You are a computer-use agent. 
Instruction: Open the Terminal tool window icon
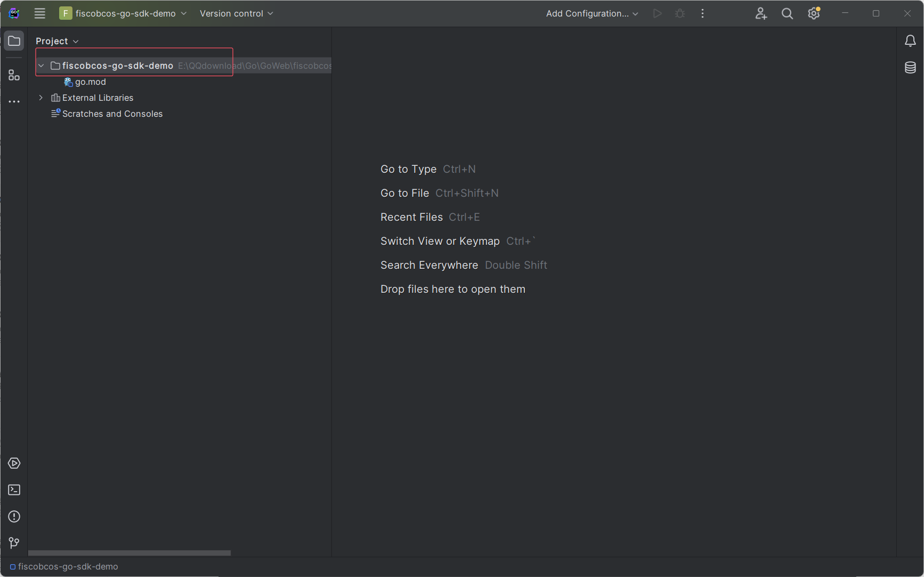(x=14, y=490)
